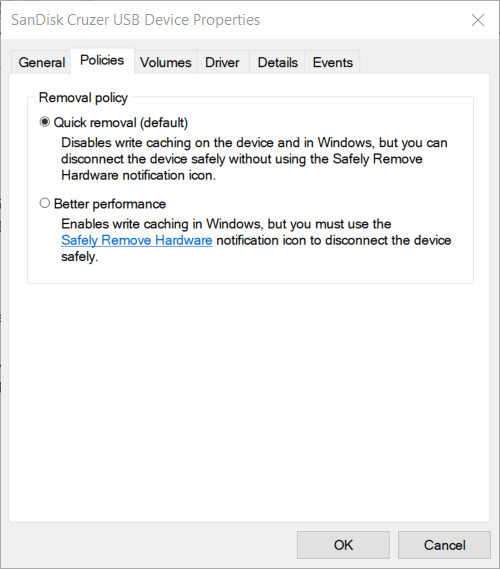
Task: Click the Removal policy group label
Action: 83,98
